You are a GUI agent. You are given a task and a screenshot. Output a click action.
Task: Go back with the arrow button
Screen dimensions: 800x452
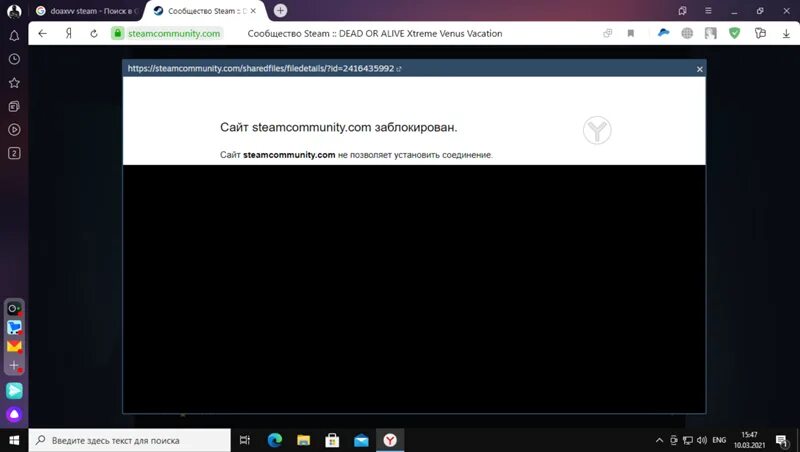coord(42,34)
